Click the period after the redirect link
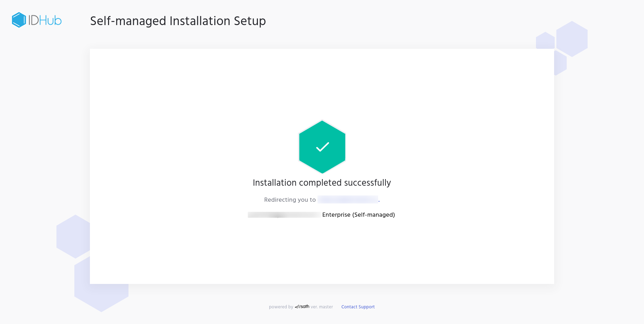Screen dimensions: 644x324 click(x=379, y=201)
